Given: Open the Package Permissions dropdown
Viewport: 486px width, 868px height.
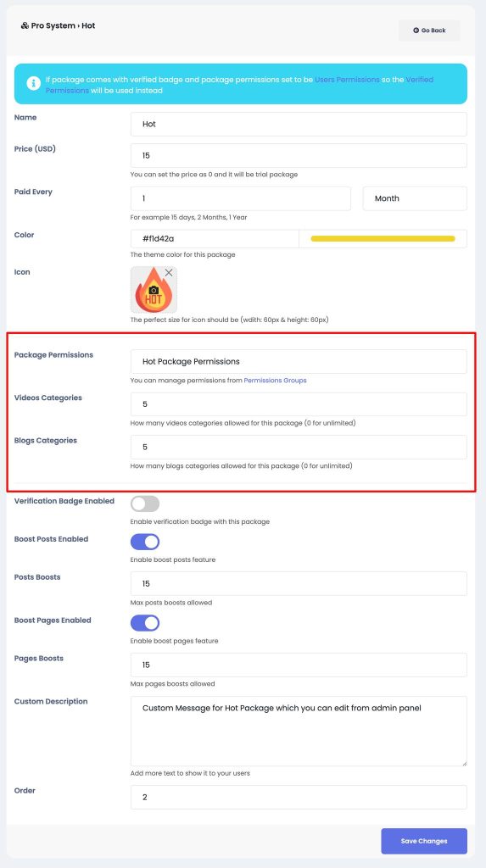Looking at the screenshot, I should pos(299,361).
